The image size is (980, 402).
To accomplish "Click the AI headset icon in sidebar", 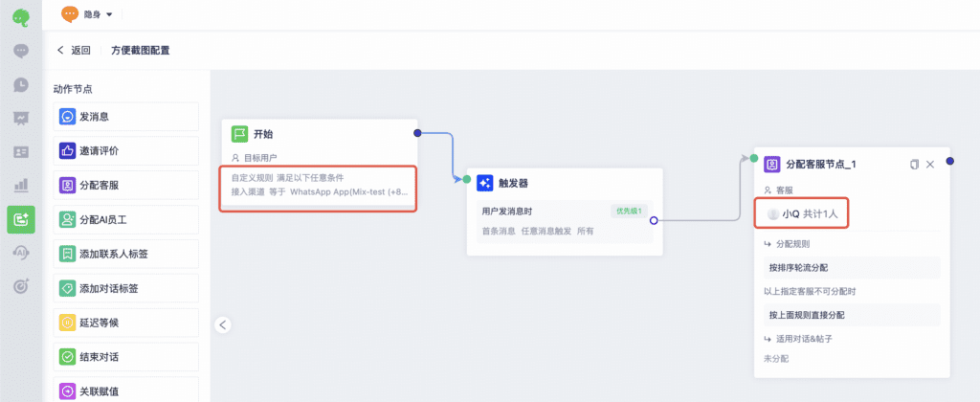I will 21,253.
